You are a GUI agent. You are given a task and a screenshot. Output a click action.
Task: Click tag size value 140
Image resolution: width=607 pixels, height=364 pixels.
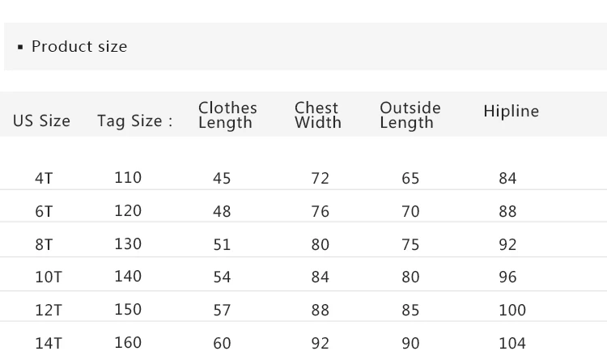click(x=128, y=277)
